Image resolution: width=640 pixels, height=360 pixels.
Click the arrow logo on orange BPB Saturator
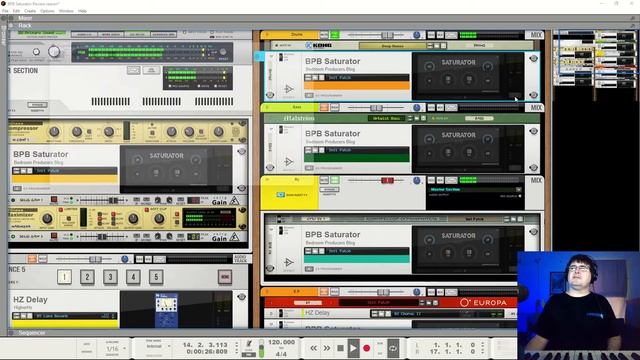click(288, 89)
